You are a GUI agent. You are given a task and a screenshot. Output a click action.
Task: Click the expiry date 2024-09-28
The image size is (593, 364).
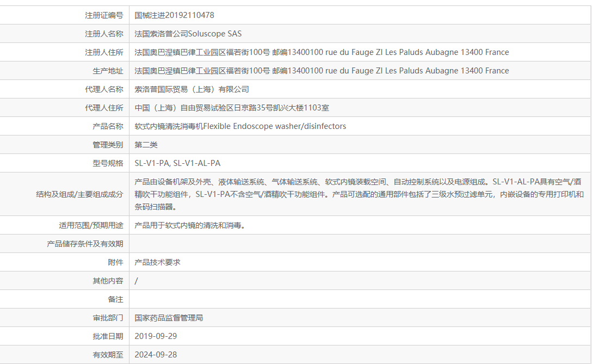[x=157, y=354]
